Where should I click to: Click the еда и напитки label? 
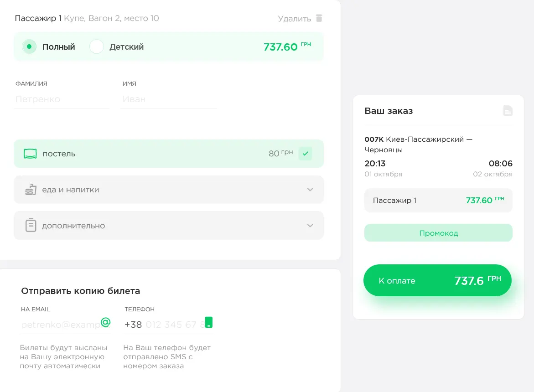pyautogui.click(x=71, y=190)
